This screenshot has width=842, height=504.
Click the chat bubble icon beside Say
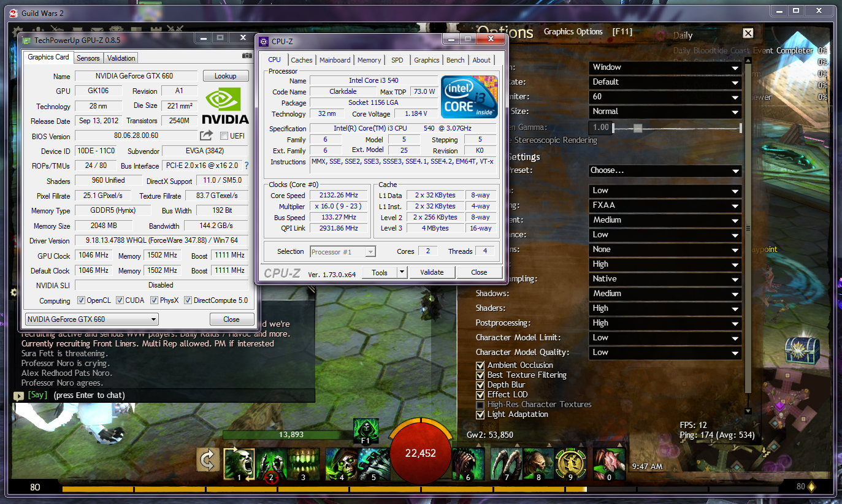click(18, 396)
